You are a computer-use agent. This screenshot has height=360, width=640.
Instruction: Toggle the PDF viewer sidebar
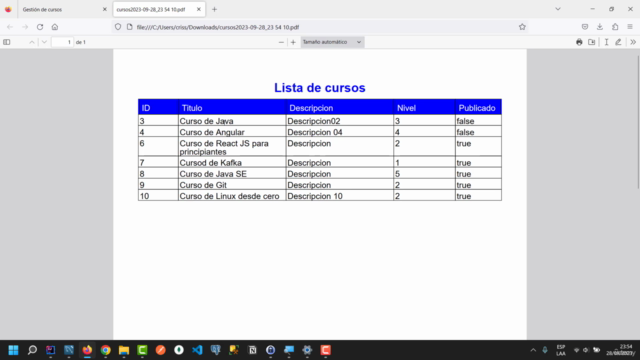pos(7,42)
